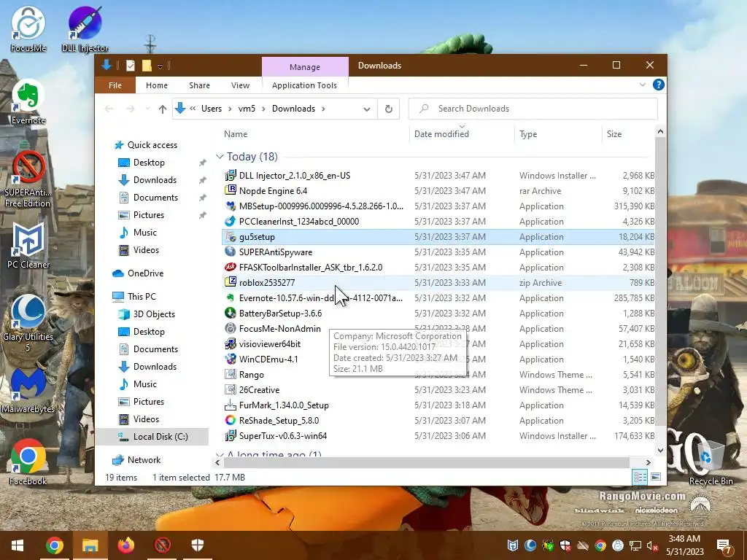Open Windows Start menu
This screenshot has width=747, height=560.
(18, 545)
